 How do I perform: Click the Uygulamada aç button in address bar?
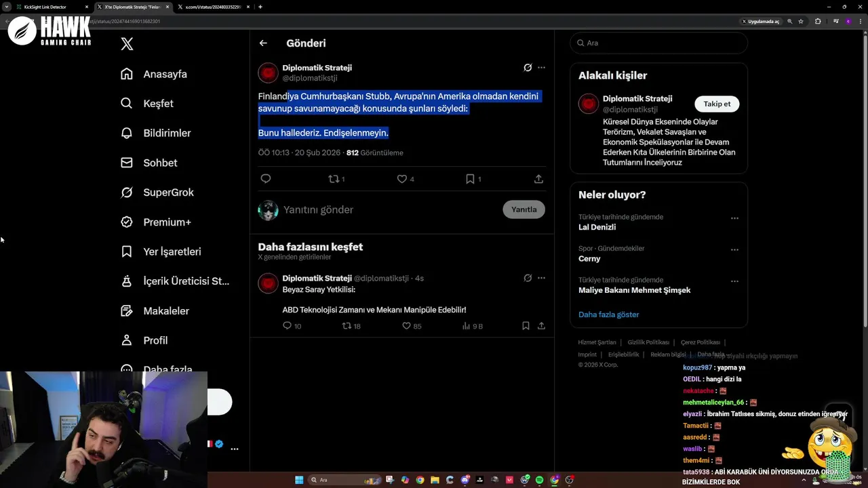pos(761,21)
